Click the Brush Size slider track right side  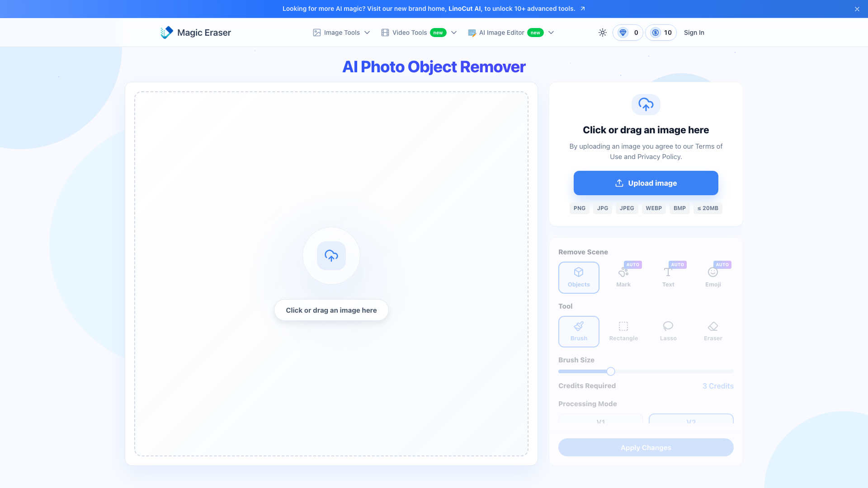(x=675, y=371)
